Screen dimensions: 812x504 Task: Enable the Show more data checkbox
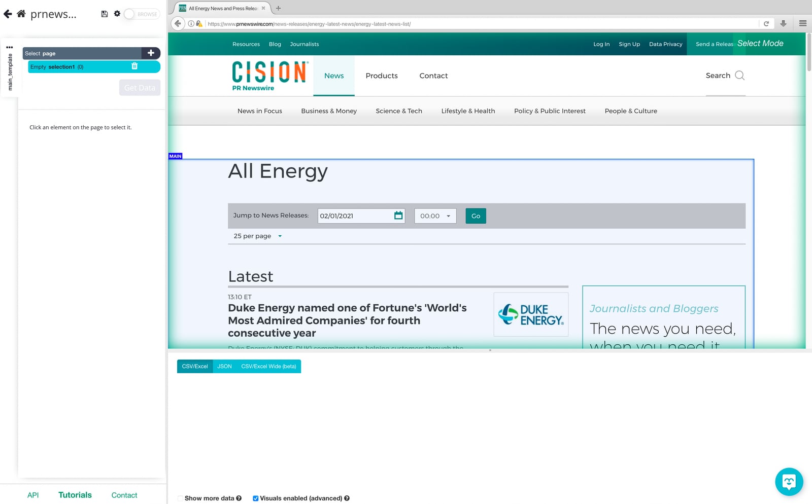(x=180, y=498)
